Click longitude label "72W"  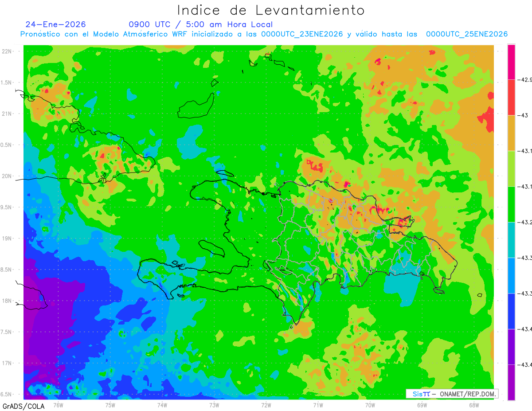coord(266,405)
